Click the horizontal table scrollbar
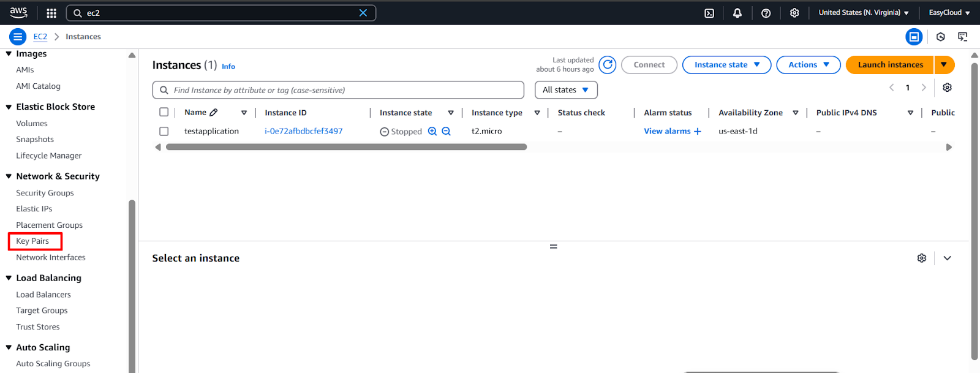Image resolution: width=980 pixels, height=373 pixels. [x=346, y=147]
